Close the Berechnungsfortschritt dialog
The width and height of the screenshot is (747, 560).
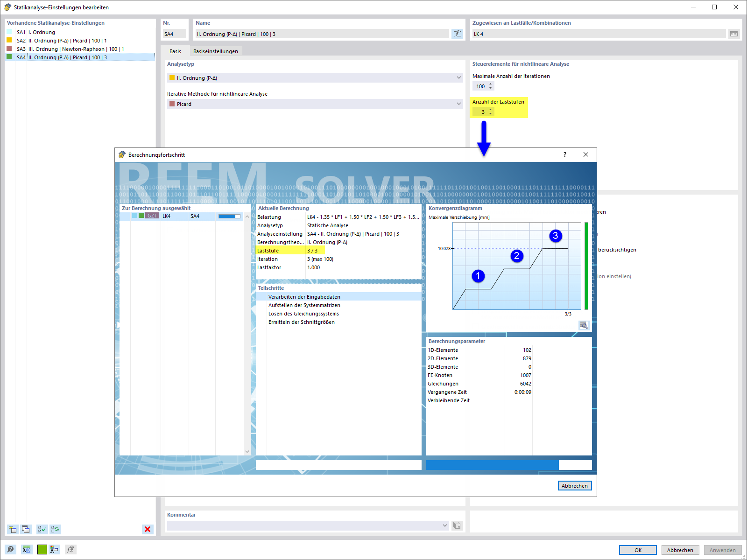(586, 154)
